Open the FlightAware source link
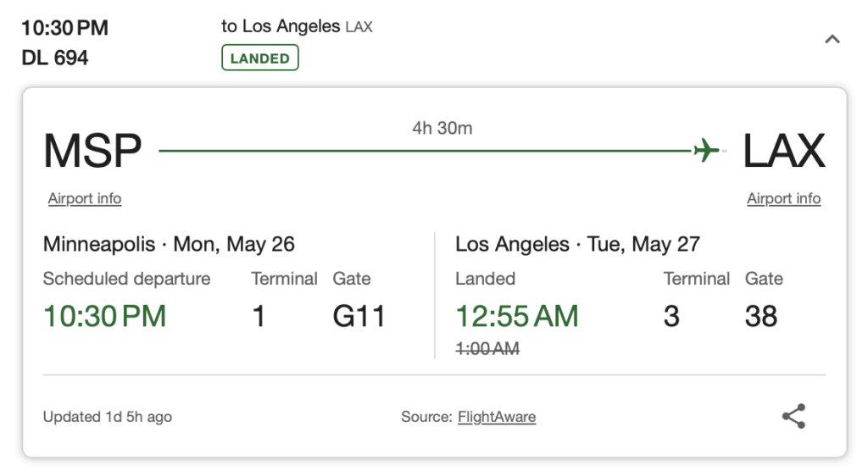This screenshot has width=868, height=471. (497, 417)
